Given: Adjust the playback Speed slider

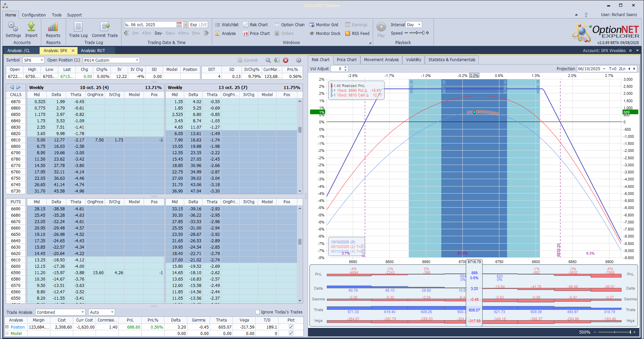Looking at the screenshot, I should pyautogui.click(x=416, y=33).
